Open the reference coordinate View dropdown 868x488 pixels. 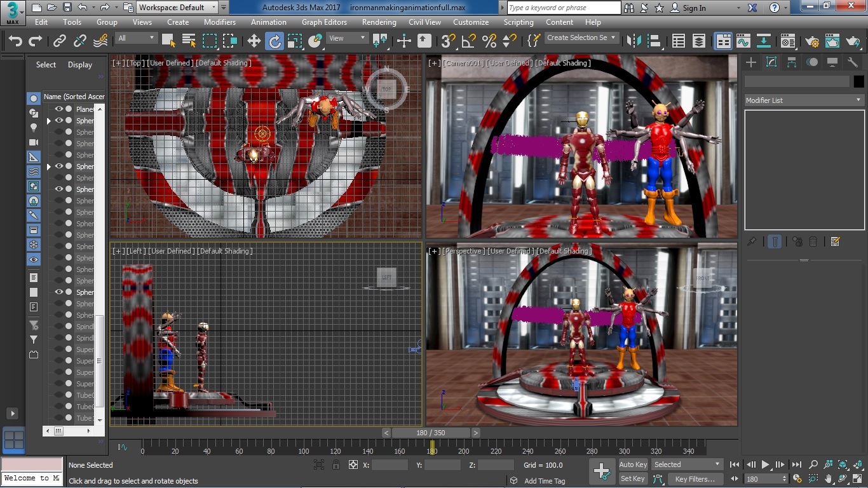347,38
